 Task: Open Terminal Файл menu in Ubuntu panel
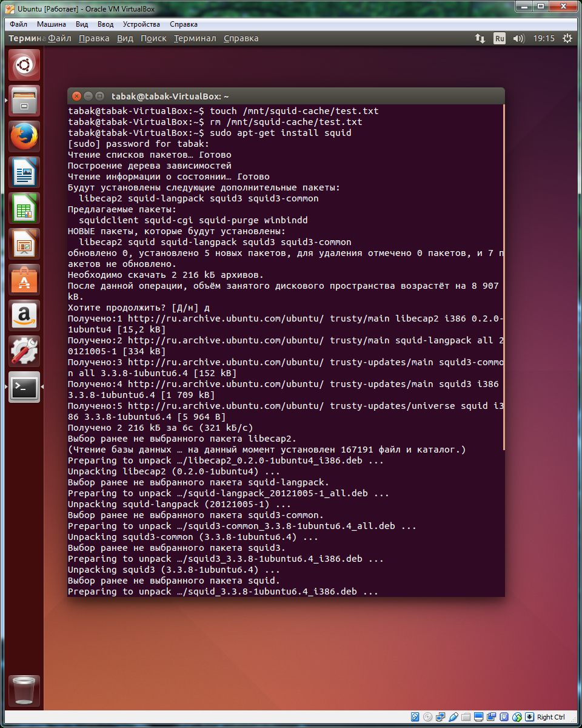pos(59,38)
